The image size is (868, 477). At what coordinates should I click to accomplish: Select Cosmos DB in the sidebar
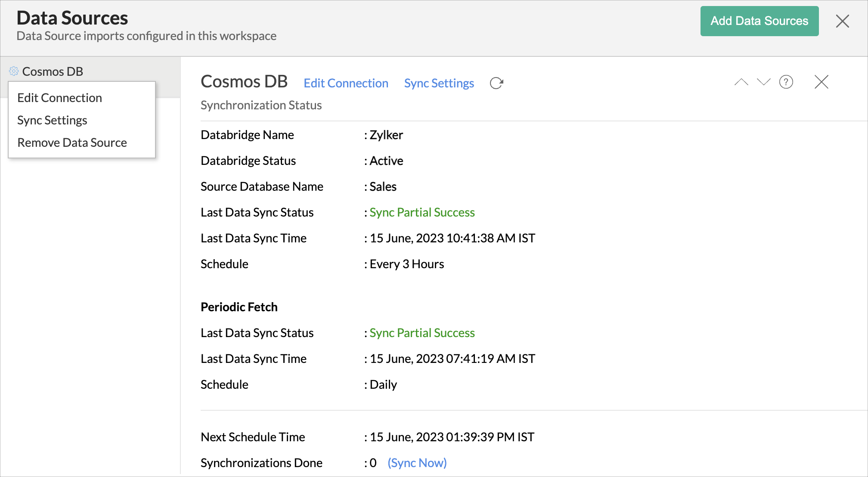point(53,71)
